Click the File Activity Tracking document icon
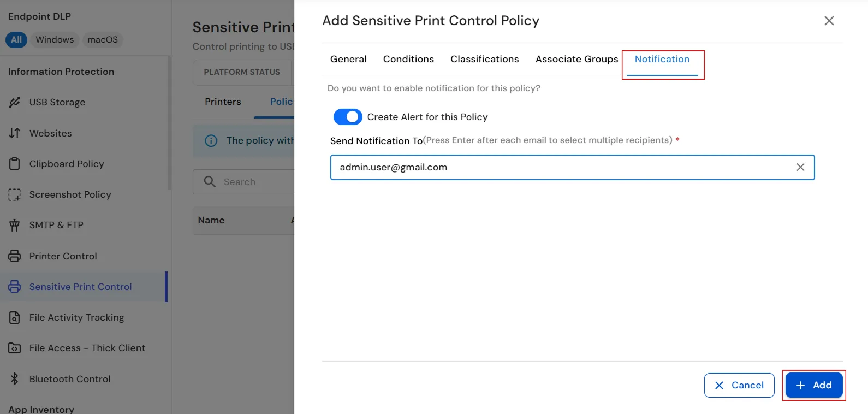This screenshot has width=868, height=414. [x=15, y=317]
